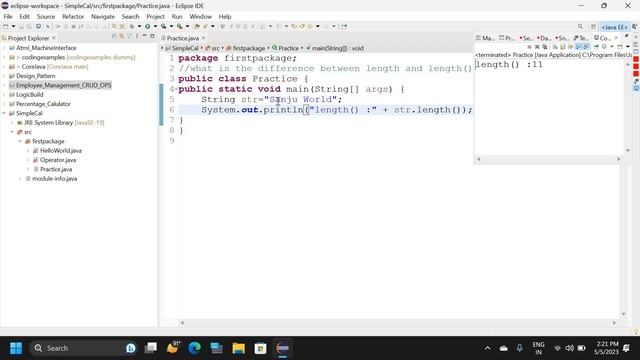The width and height of the screenshot is (640, 360).
Task: Click the toolbar Search magnifier icon
Action: (580, 27)
